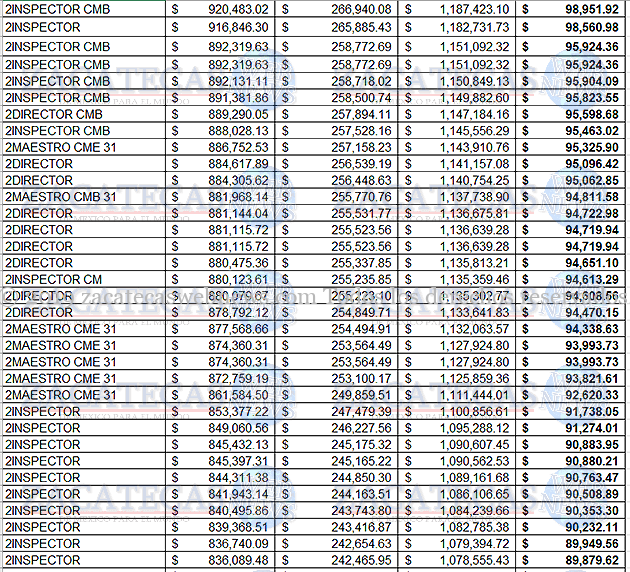Select the total 1,090,562.53

pyautogui.click(x=474, y=461)
